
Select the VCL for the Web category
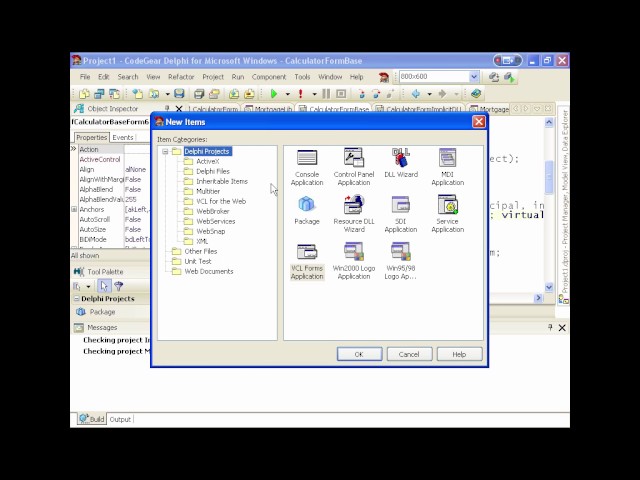click(221, 201)
